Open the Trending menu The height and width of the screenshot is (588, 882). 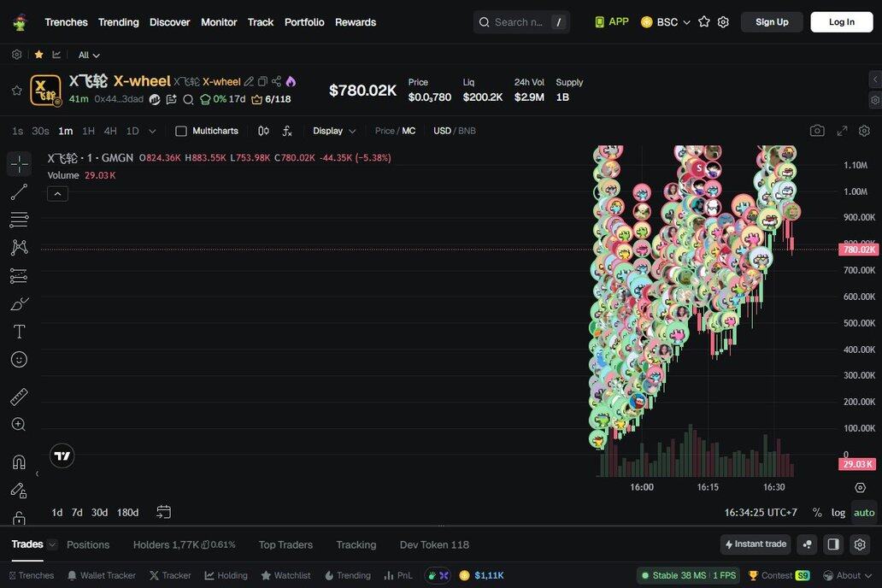click(118, 22)
